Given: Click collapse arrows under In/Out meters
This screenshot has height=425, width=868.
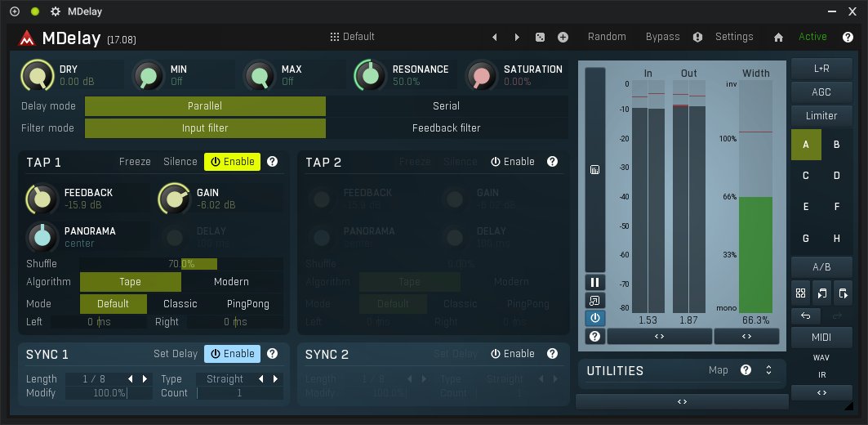Looking at the screenshot, I should 659,337.
